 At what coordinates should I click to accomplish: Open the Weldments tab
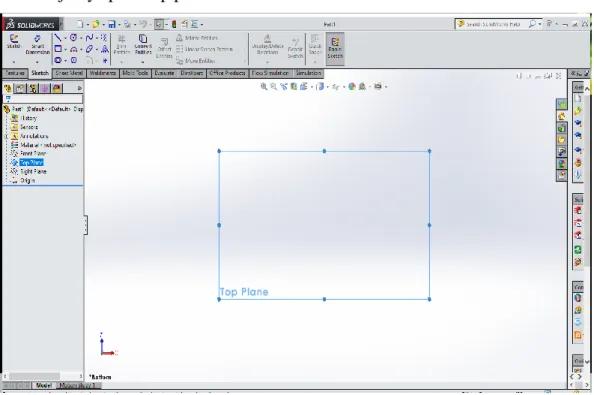(x=102, y=73)
